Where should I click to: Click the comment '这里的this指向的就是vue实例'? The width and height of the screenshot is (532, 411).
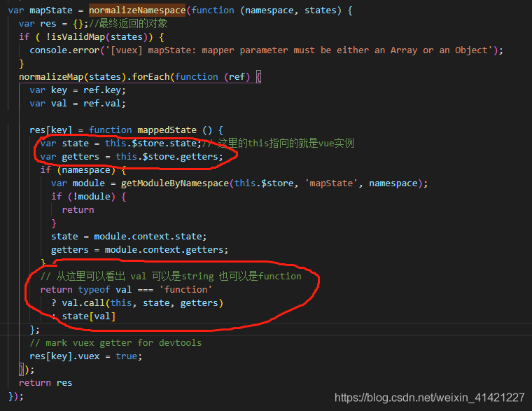pos(286,144)
